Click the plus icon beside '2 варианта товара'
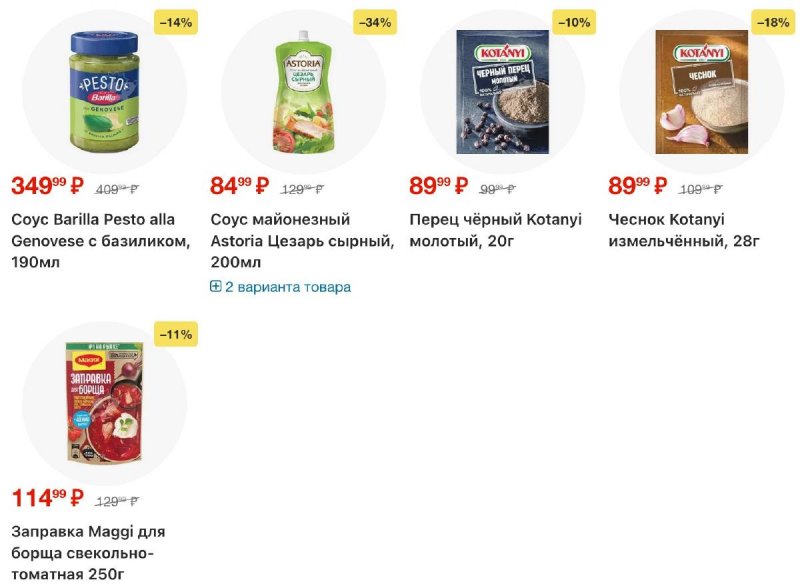This screenshot has height=586, width=800. pyautogui.click(x=216, y=287)
